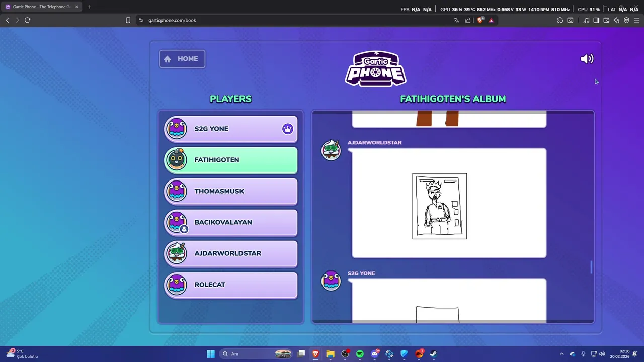Open Spotify from the taskbar
The height and width of the screenshot is (362, 644).
pos(360,354)
